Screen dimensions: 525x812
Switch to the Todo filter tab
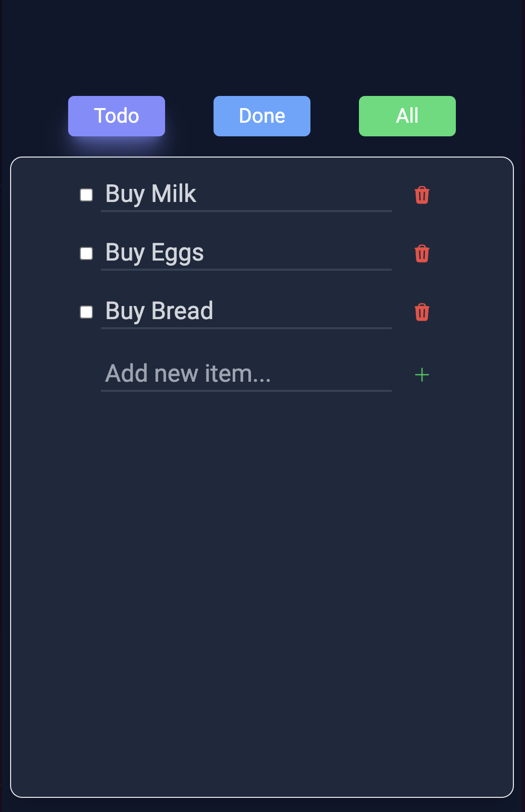[x=117, y=116]
